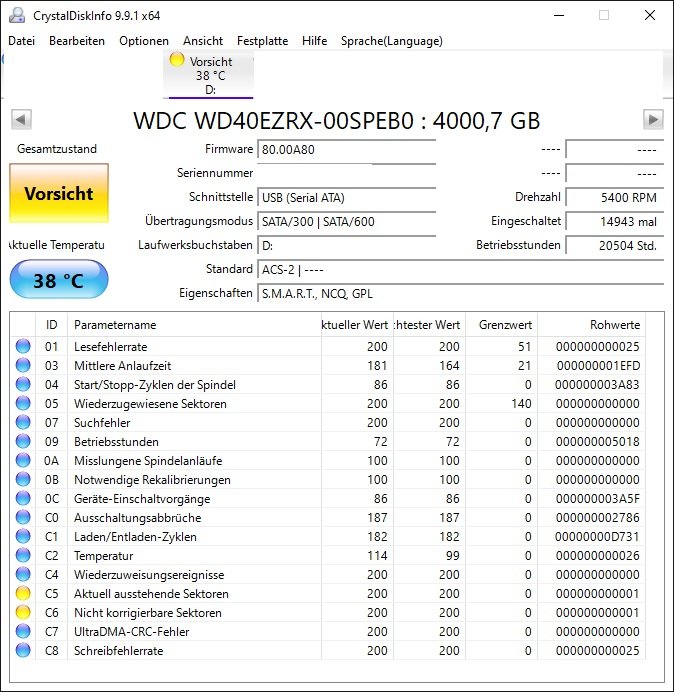
Task: Click blue status orb for Start/Stopp-Zyklen der Spindel
Action: [23, 384]
